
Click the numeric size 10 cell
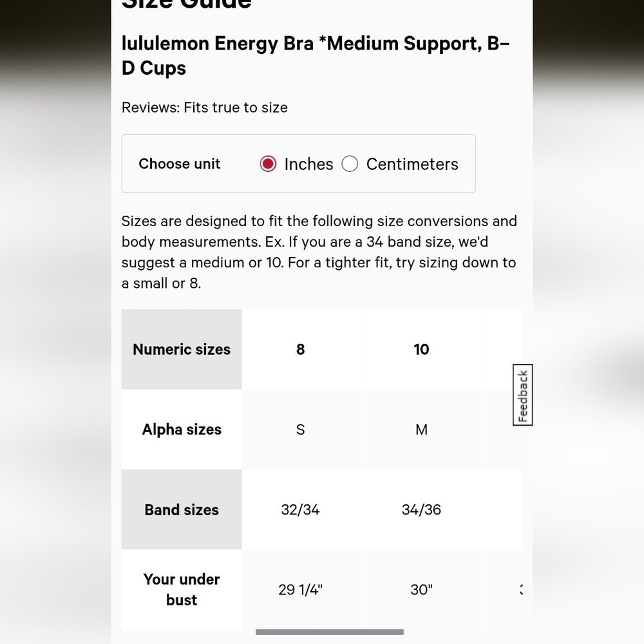tap(421, 349)
